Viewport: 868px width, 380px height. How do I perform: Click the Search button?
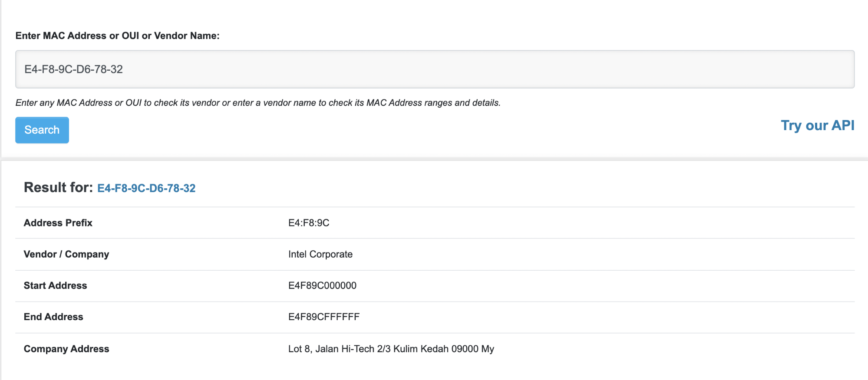[x=42, y=130]
